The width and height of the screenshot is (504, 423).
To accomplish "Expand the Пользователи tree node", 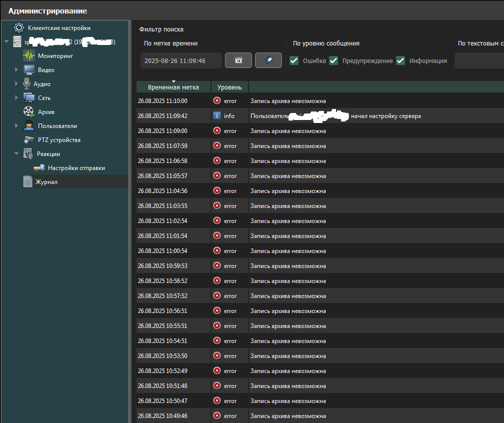I will coord(16,125).
